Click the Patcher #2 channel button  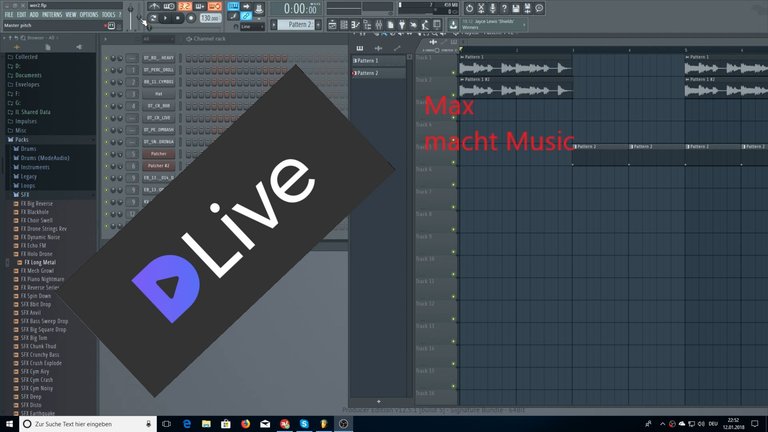[x=159, y=166]
